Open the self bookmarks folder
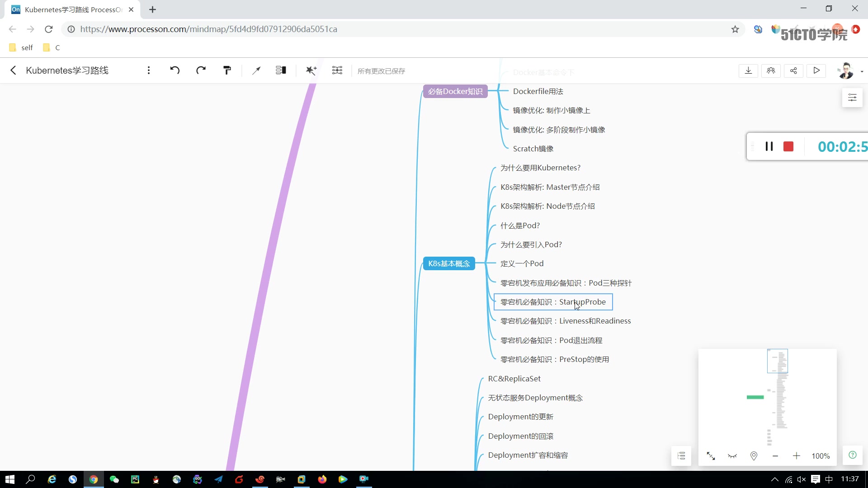The image size is (868, 488). (x=21, y=47)
